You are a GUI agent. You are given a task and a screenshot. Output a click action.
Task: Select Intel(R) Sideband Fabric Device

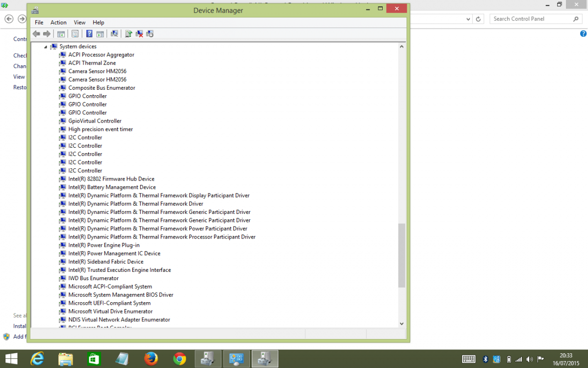click(106, 262)
